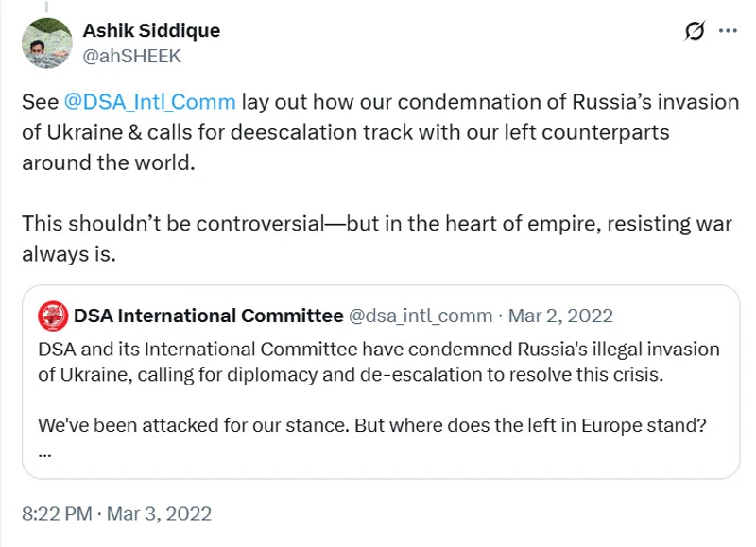Click main post text about deescalation track
Screen dimensions: 756x547
pyautogui.click(x=378, y=102)
